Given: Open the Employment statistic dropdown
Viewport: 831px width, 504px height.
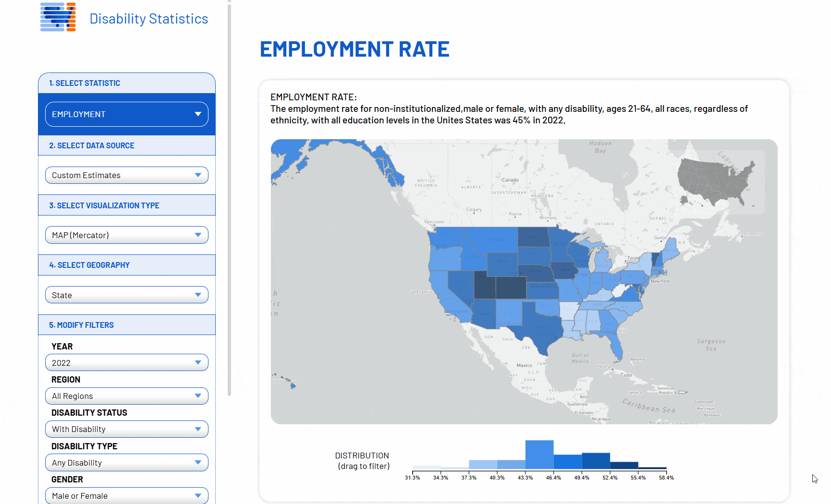Looking at the screenshot, I should pyautogui.click(x=127, y=114).
